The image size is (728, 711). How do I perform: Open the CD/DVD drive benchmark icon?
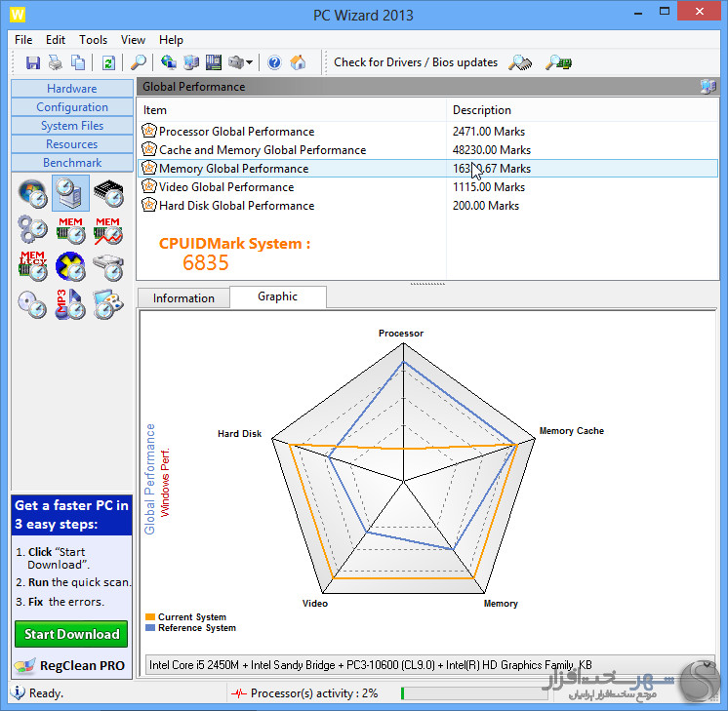[x=33, y=304]
